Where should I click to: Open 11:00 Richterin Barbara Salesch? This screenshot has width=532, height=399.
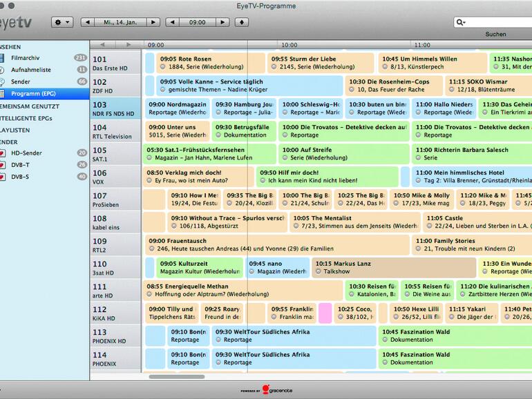[x=472, y=154]
